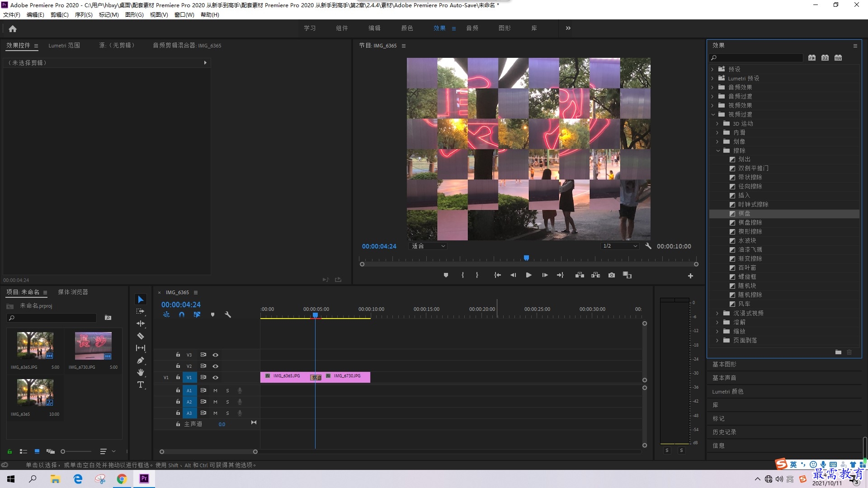This screenshot has height=488, width=868.
Task: Select the Ripple Edit tool
Action: coord(141,324)
